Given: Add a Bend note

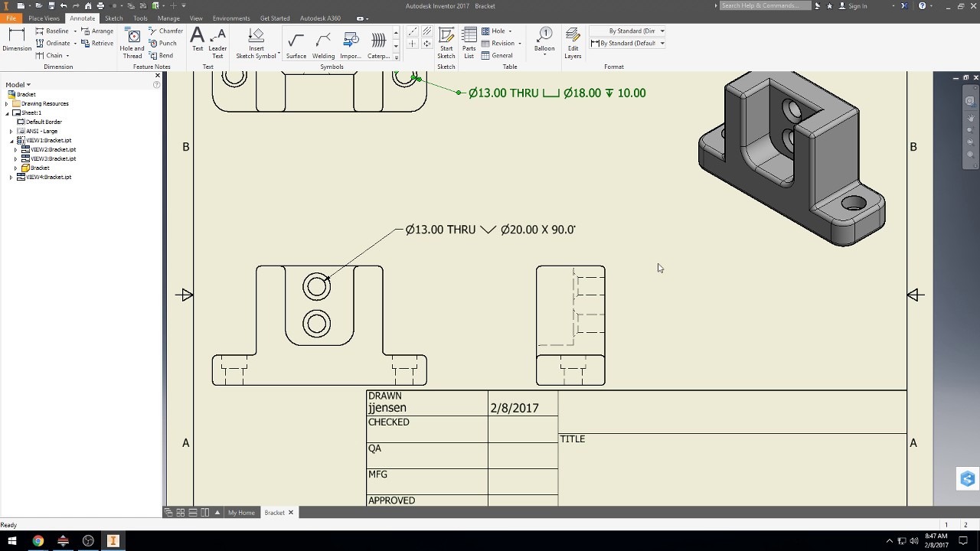Looking at the screenshot, I should click(x=162, y=56).
